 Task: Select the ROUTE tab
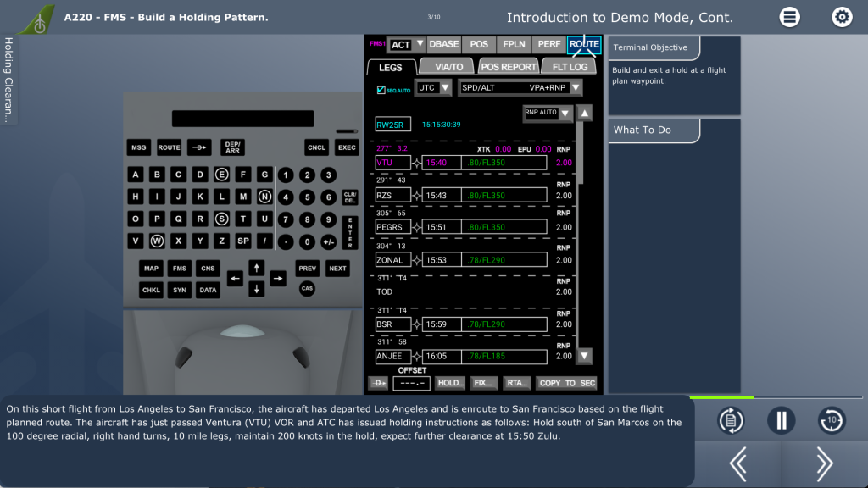point(584,44)
